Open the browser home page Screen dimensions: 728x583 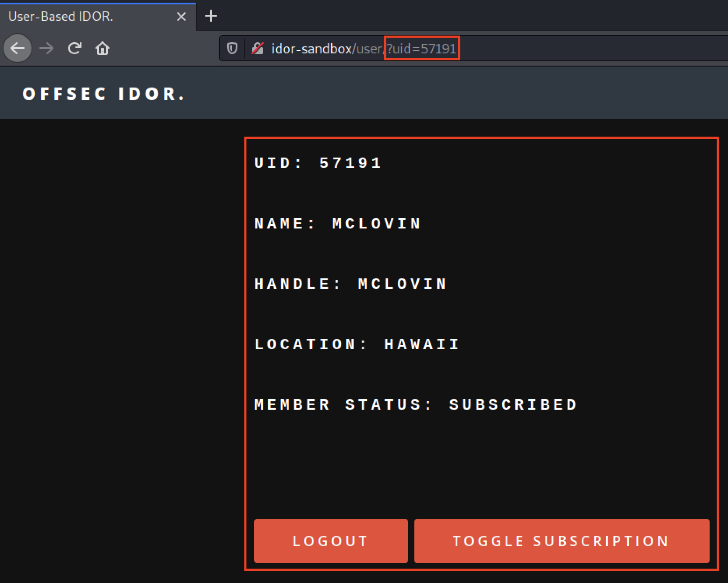click(x=102, y=48)
